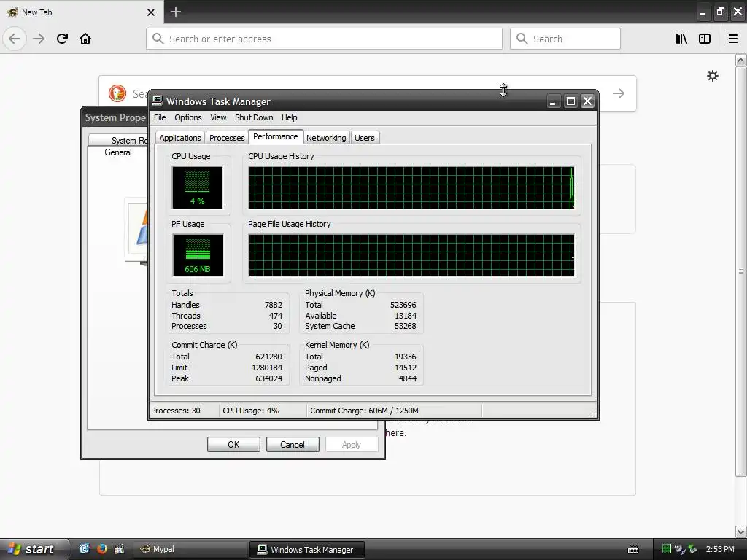This screenshot has width=747, height=560.
Task: Click the browser forward arrow
Action: coord(39,39)
